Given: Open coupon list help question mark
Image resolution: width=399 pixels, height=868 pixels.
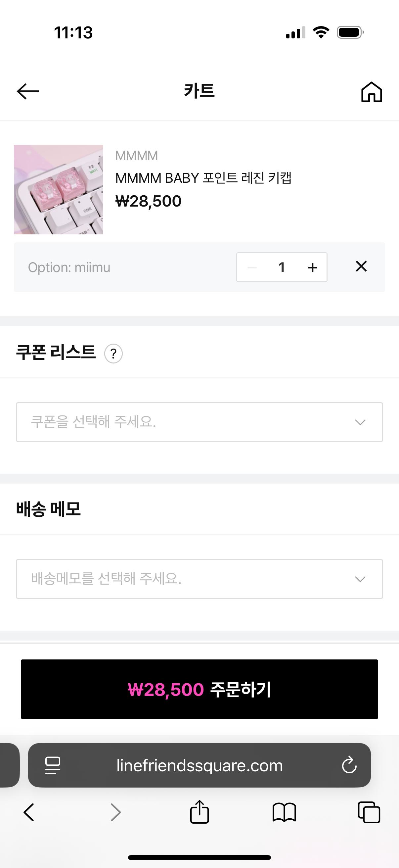Looking at the screenshot, I should (113, 354).
